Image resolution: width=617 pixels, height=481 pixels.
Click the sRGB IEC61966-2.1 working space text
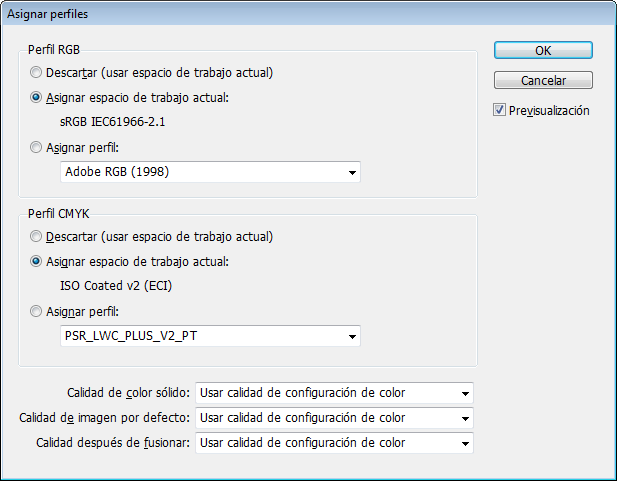tap(113, 122)
